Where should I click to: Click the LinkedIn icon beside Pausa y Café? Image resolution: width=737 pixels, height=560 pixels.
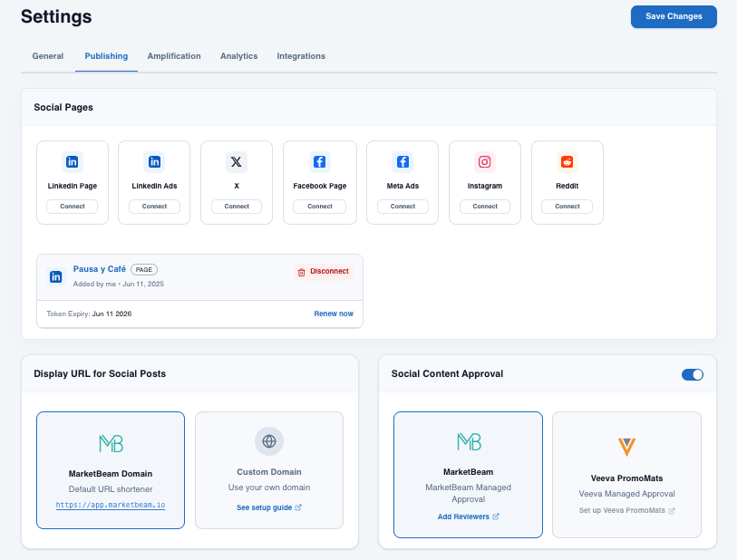tap(56, 276)
